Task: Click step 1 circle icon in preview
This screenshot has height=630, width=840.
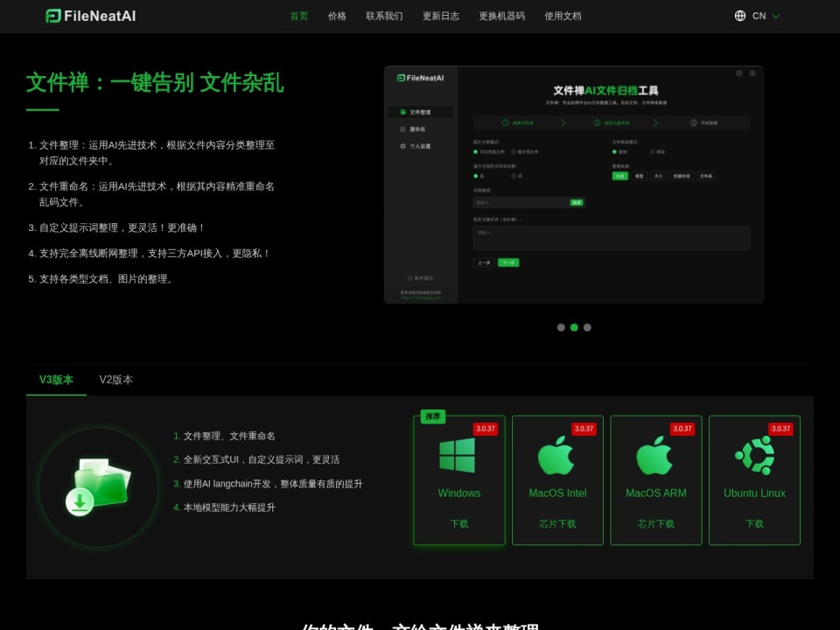Action: click(505, 122)
